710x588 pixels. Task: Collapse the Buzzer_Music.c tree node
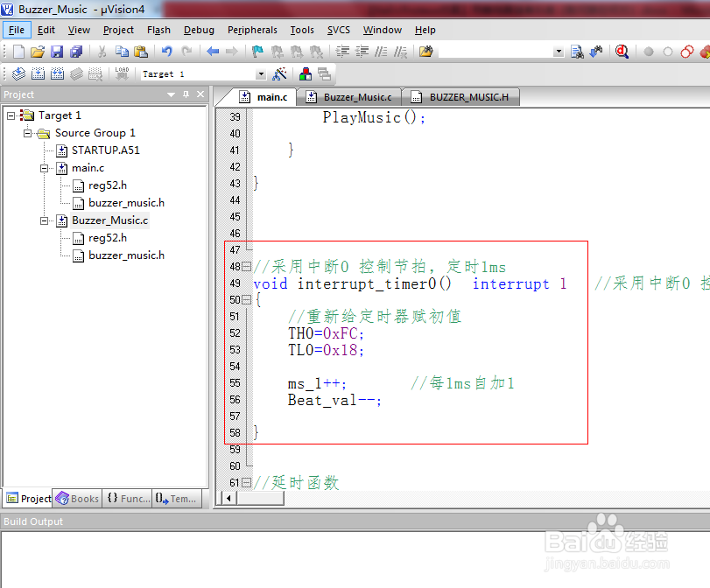click(44, 220)
